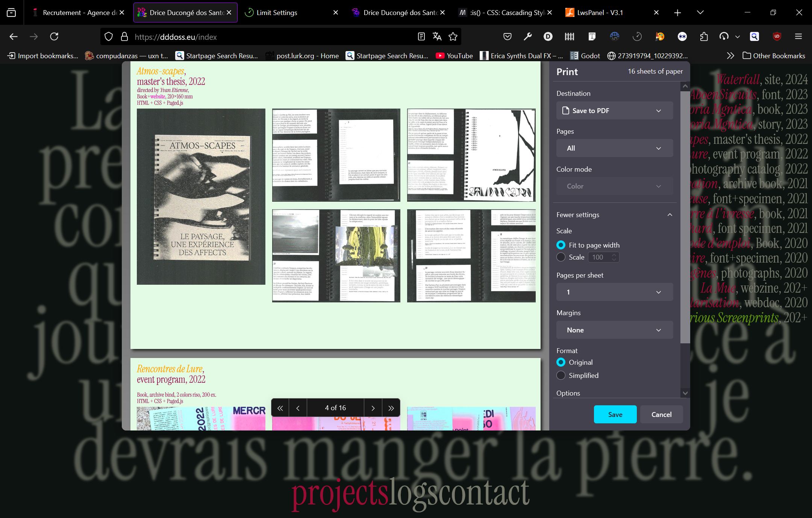The width and height of the screenshot is (812, 518).
Task: Open dropdown arrow next to headphones icon
Action: tap(737, 36)
